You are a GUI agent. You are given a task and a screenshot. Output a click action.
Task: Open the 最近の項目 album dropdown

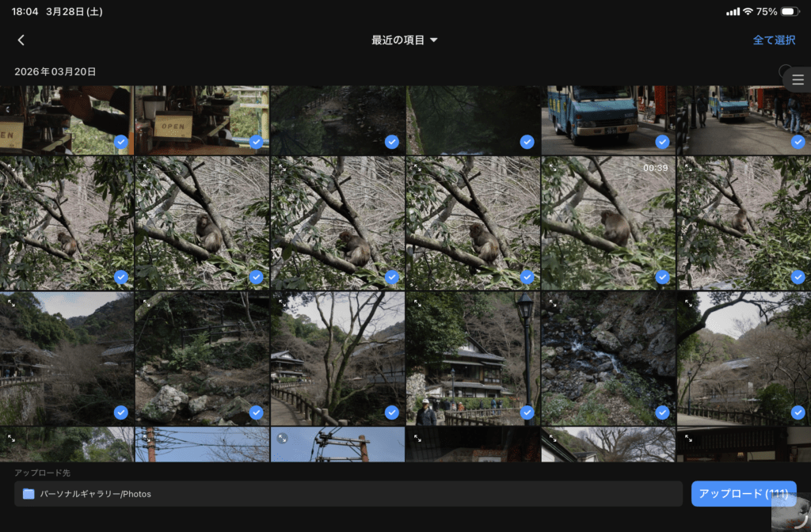click(405, 40)
